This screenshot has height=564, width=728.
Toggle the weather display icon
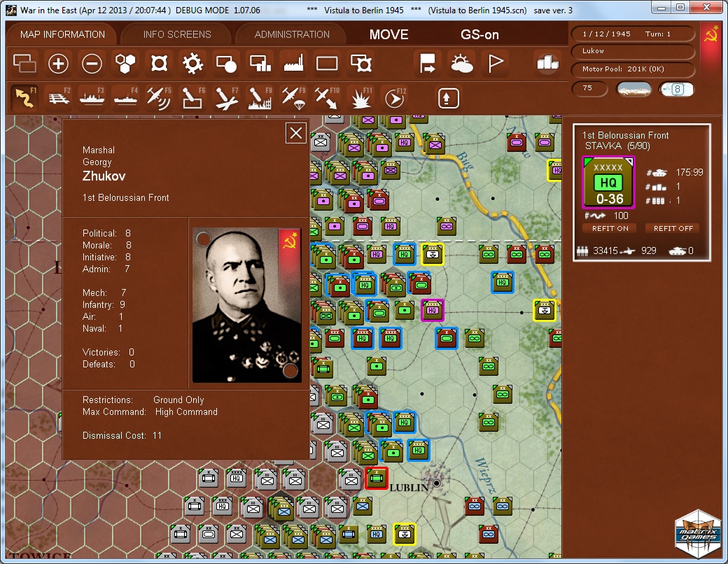point(462,64)
